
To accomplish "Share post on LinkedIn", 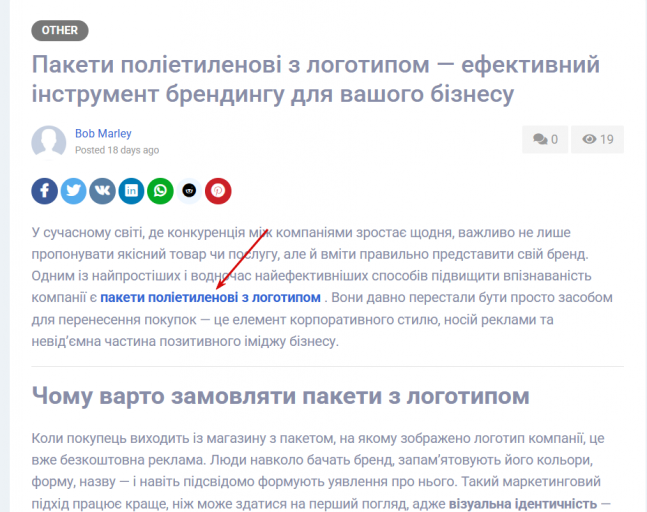I will [131, 191].
